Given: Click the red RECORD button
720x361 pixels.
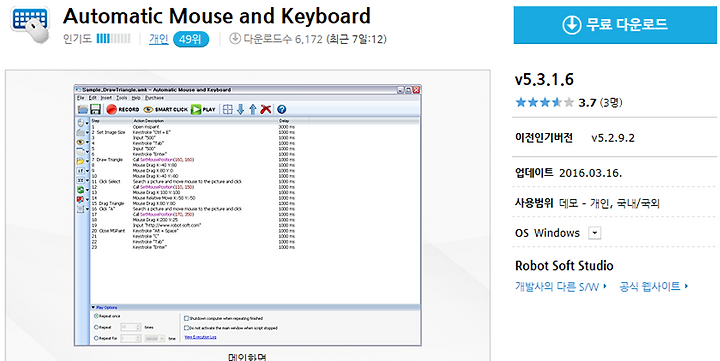Looking at the screenshot, I should coord(123,109).
